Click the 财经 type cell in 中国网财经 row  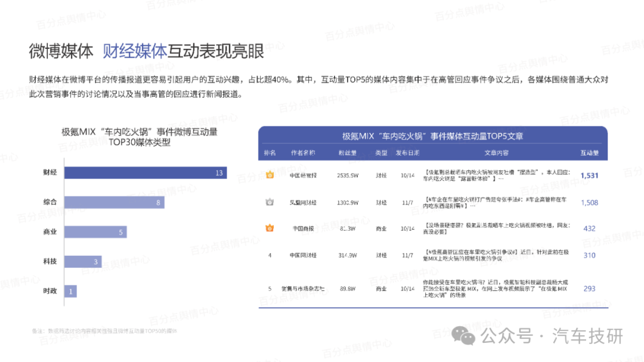(x=381, y=255)
